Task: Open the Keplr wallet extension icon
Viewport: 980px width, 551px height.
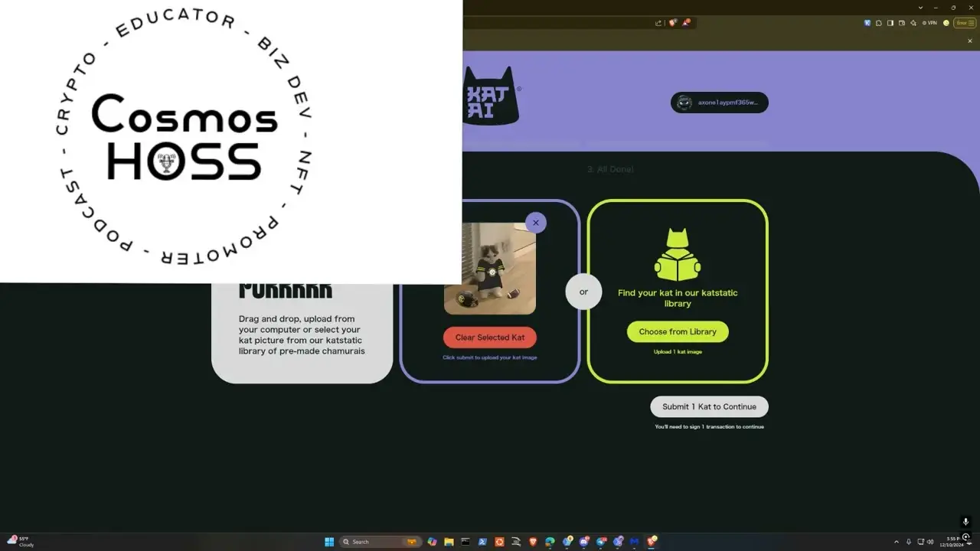Action: 867,23
